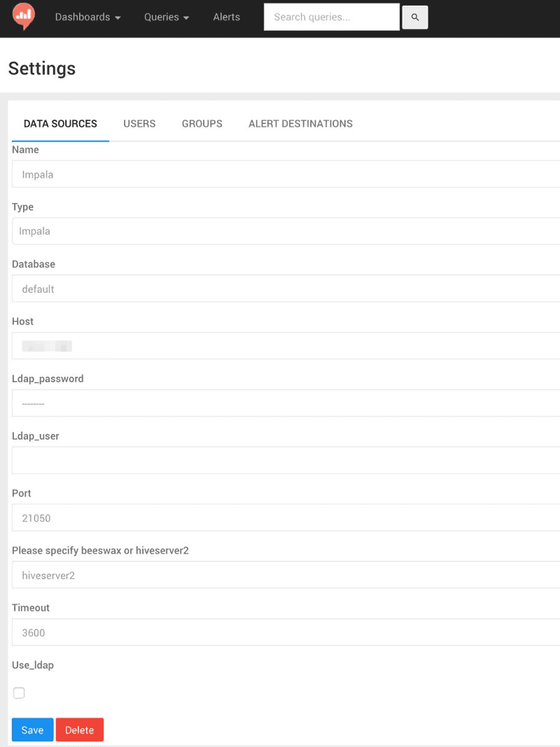Expand the Queries dropdown menu
The height and width of the screenshot is (747, 560).
(x=167, y=17)
